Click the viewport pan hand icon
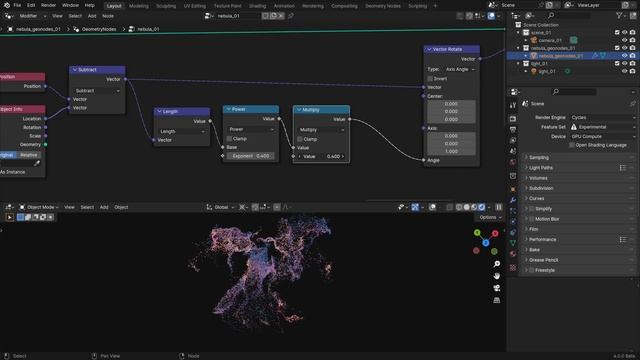The image size is (640, 360). (497, 276)
